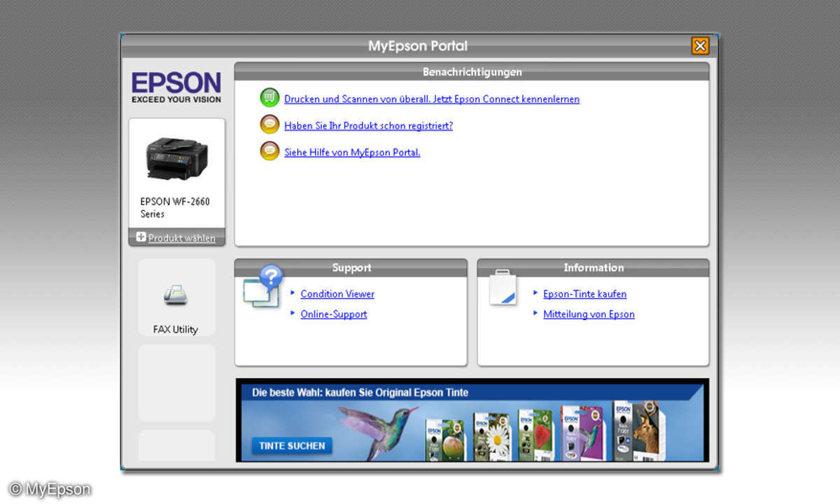Click the Information shopping bag icon

[503, 288]
